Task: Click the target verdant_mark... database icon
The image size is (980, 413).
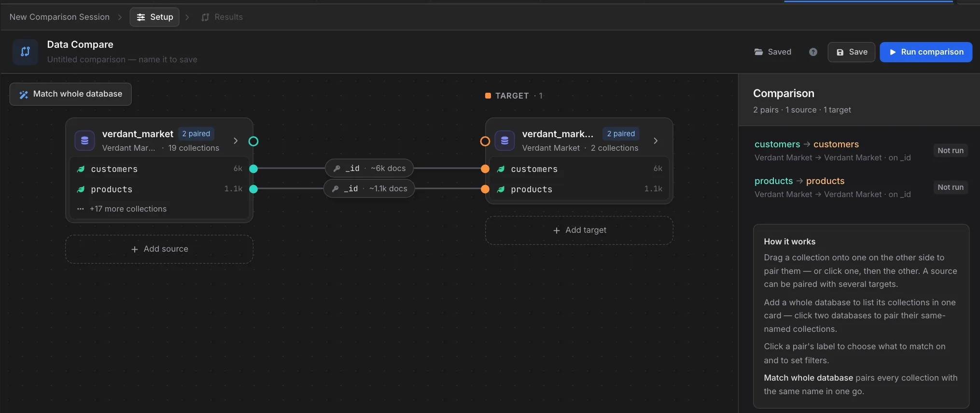Action: [x=504, y=141]
